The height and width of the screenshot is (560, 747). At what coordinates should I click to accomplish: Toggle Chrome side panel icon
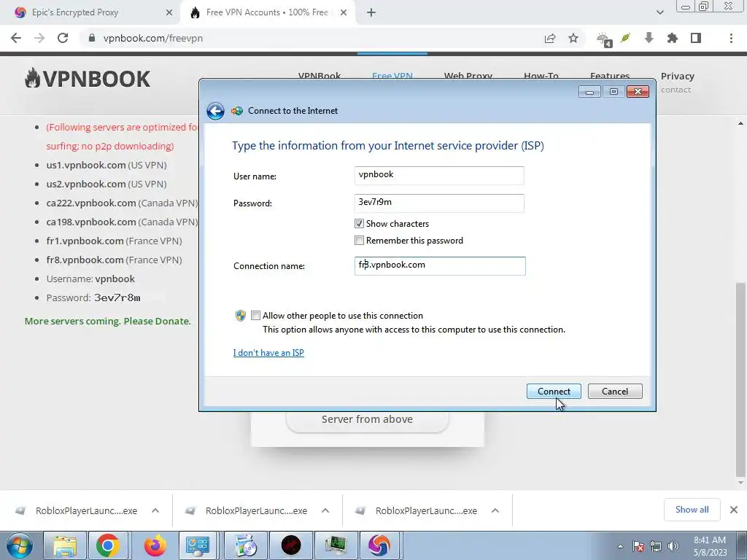point(695,38)
